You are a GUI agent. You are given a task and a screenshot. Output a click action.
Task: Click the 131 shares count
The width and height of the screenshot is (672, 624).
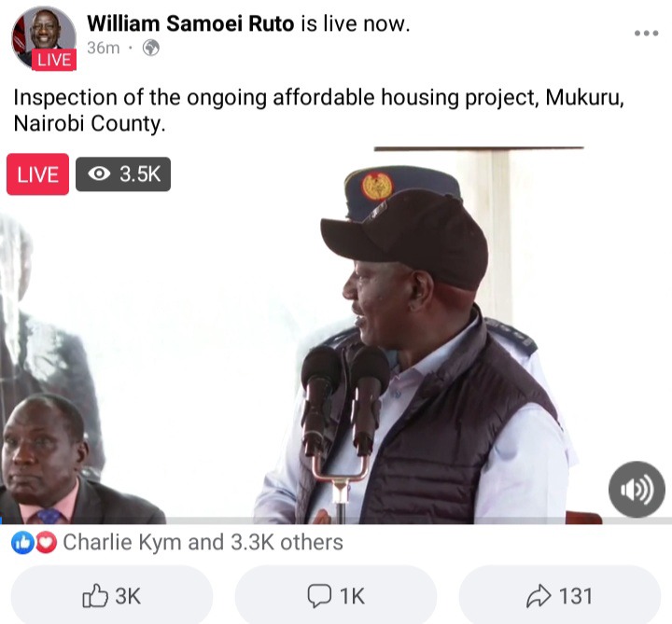tap(577, 596)
